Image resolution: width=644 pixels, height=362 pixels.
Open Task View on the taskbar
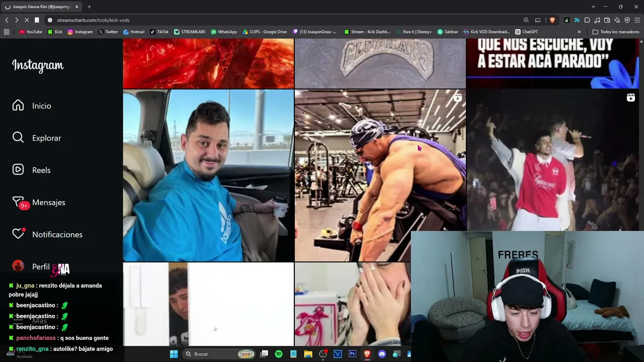(264, 354)
